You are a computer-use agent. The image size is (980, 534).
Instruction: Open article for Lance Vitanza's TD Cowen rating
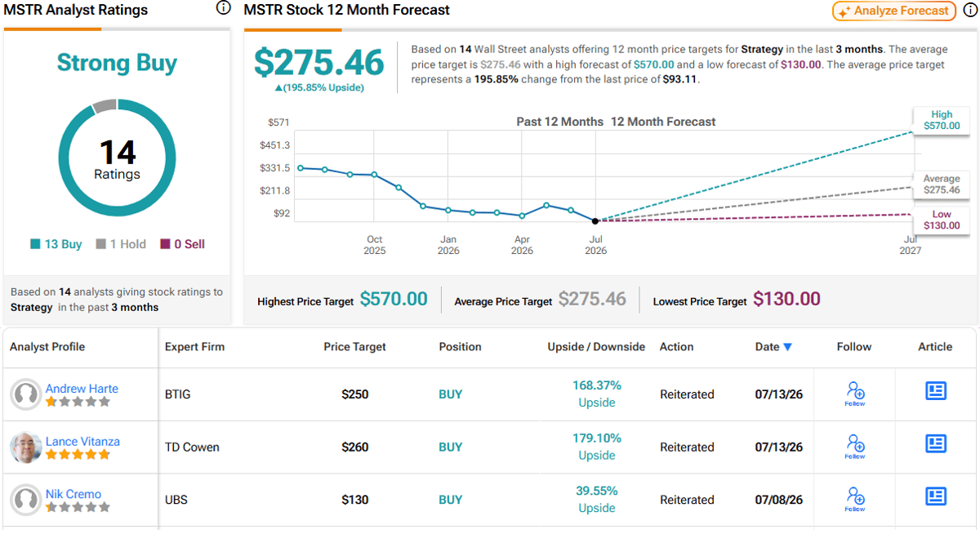936,444
